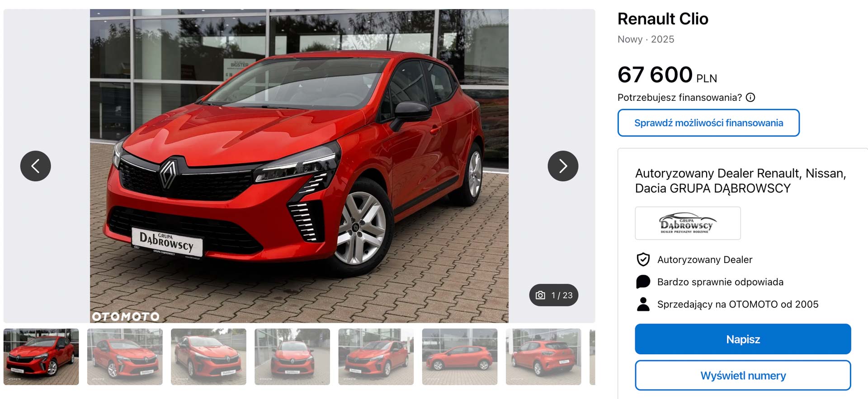The height and width of the screenshot is (399, 868).
Task: Select the fourth thumbnail showing the car front
Action: coord(292,357)
